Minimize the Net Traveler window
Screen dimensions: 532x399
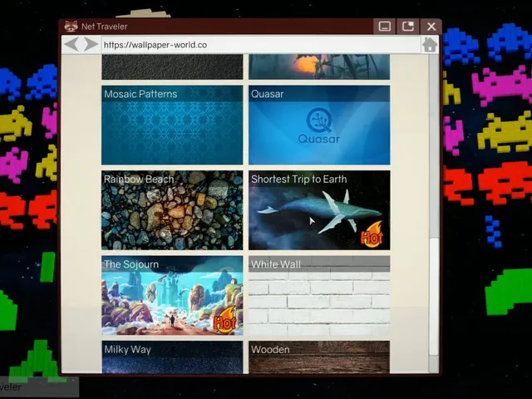[x=384, y=26]
